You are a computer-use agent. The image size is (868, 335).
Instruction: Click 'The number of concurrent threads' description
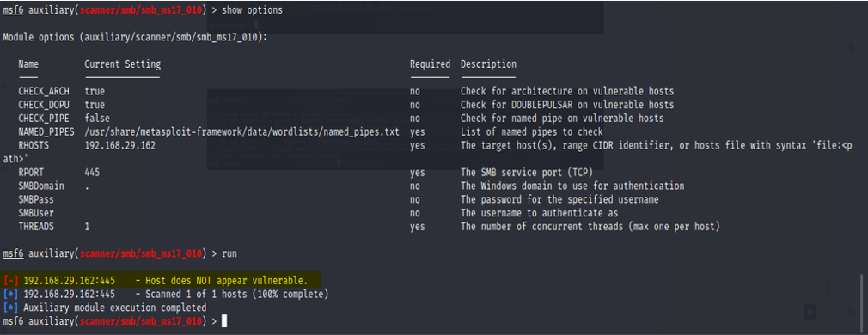590,227
